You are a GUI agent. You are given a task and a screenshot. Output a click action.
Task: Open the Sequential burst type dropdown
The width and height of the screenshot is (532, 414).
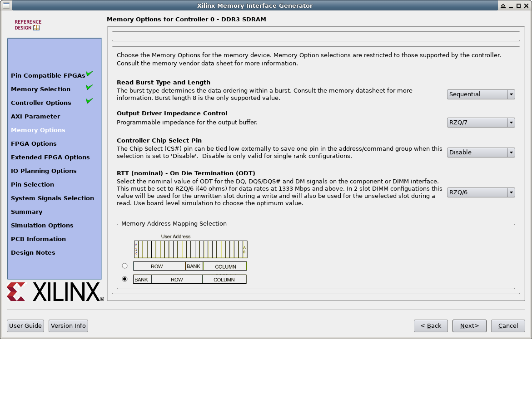click(481, 94)
